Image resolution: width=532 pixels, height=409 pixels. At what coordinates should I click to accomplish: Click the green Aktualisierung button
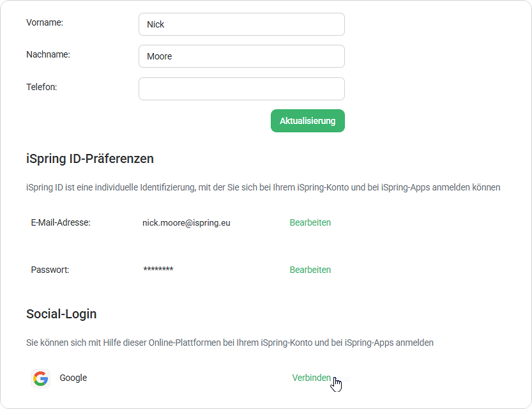(308, 121)
